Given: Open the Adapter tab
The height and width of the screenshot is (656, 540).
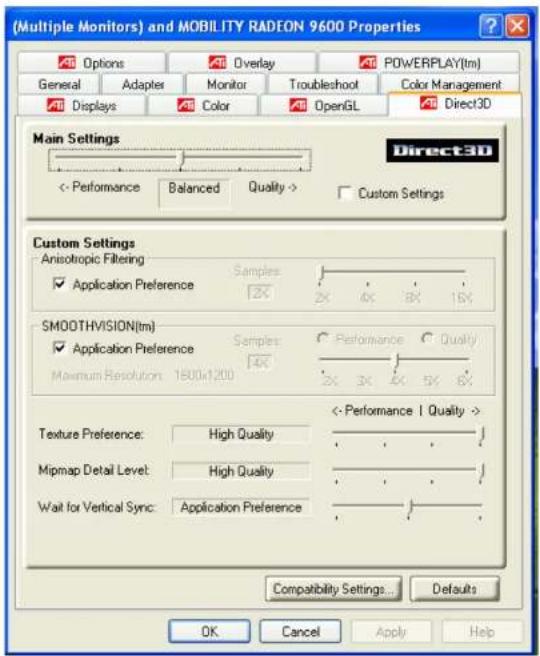Looking at the screenshot, I should click(143, 84).
